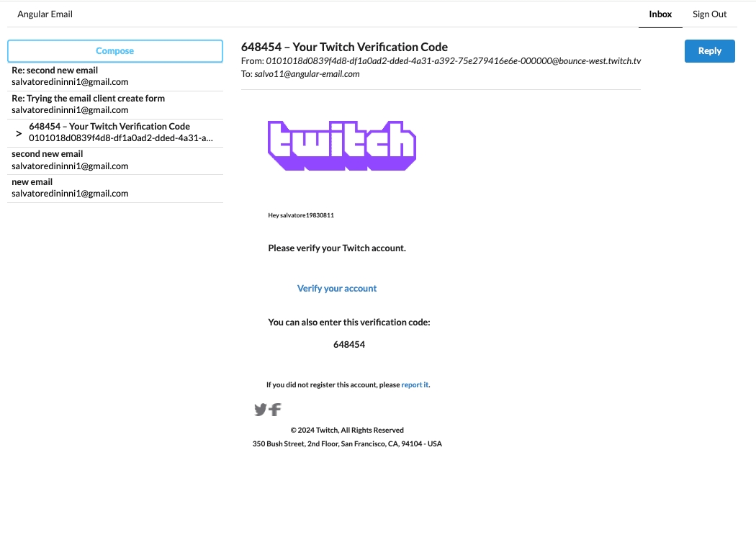Click the sender's bounce-west.twitch.tv address
Screen dimensions: 756x545
click(453, 61)
